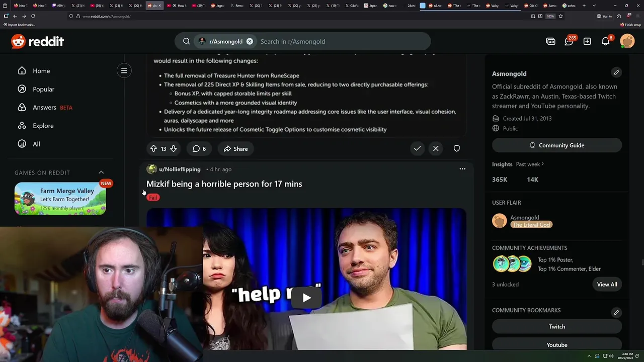Open chat with 265 notifications

coord(569,41)
